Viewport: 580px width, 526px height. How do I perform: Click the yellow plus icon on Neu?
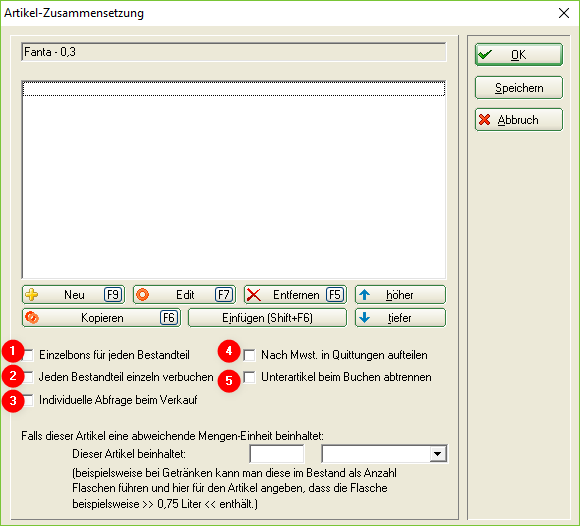(32, 295)
